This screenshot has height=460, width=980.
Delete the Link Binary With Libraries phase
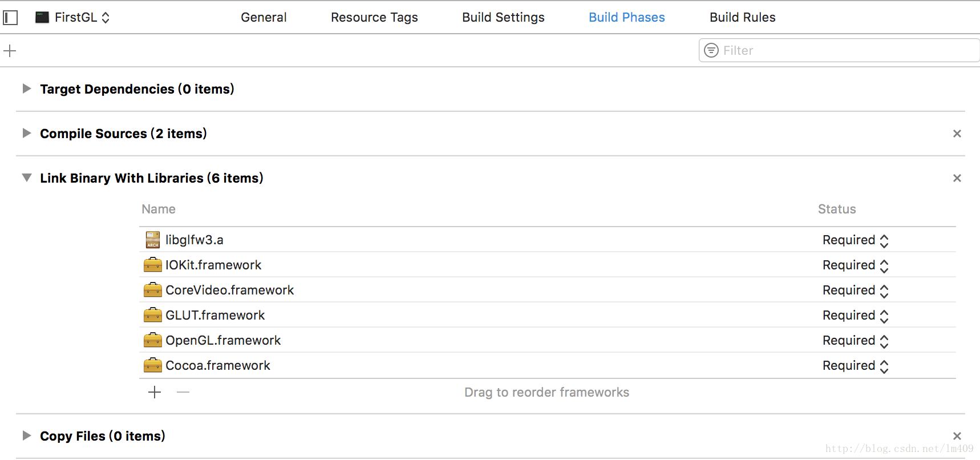point(957,178)
